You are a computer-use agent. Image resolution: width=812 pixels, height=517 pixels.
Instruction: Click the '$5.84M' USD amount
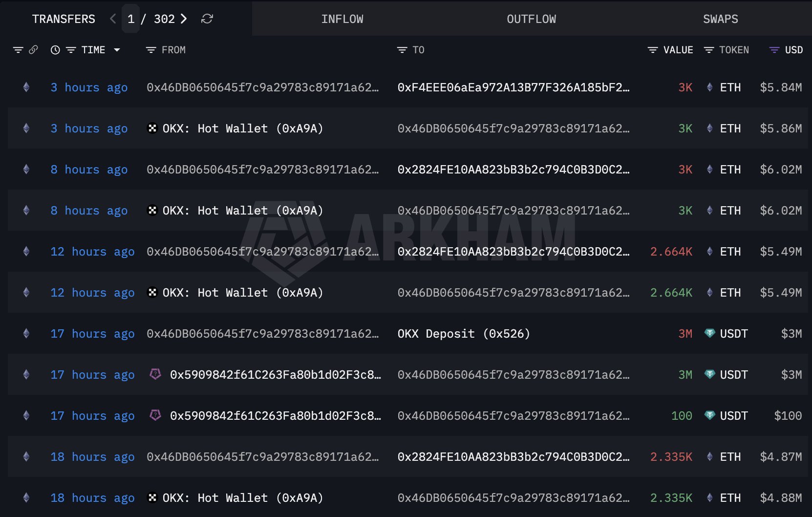tap(781, 87)
